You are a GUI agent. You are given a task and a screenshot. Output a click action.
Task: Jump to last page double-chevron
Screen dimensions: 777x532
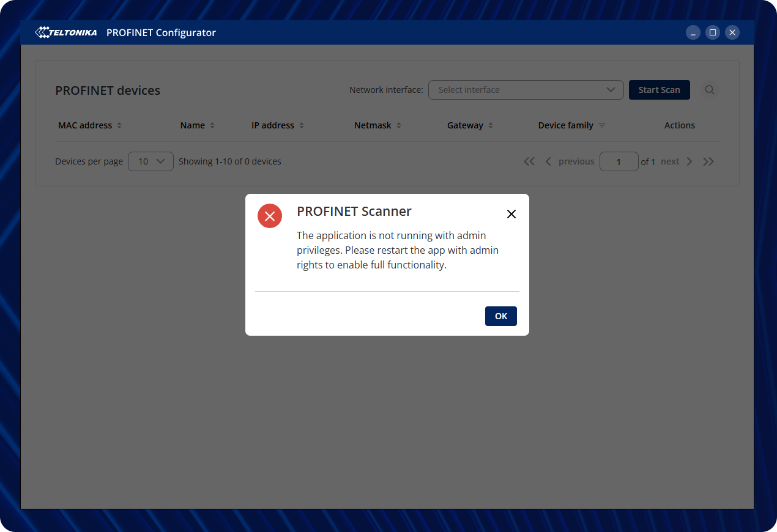click(x=708, y=161)
